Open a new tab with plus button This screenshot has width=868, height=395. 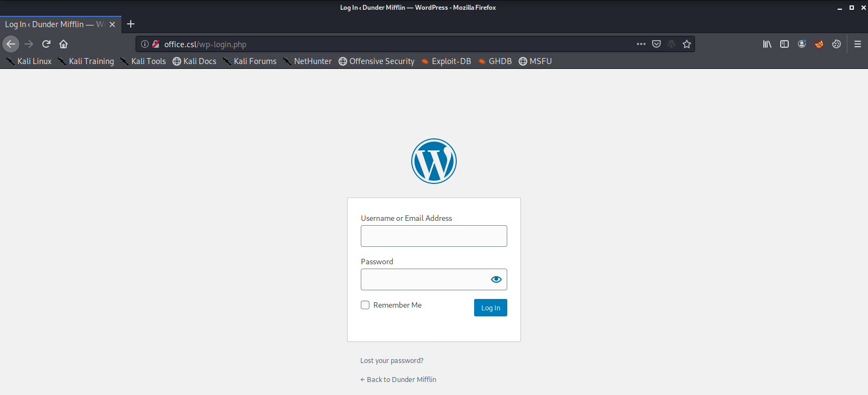(131, 24)
